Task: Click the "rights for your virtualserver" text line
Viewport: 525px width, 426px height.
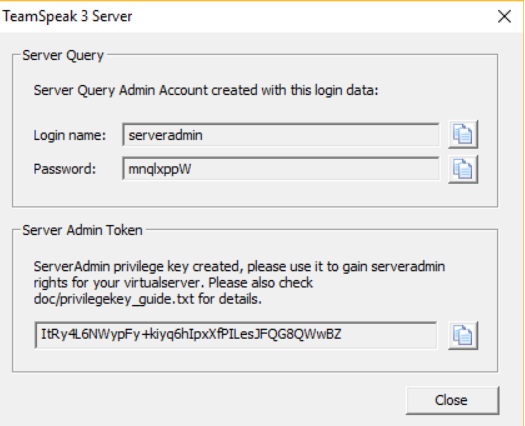Action: pyautogui.click(x=119, y=283)
